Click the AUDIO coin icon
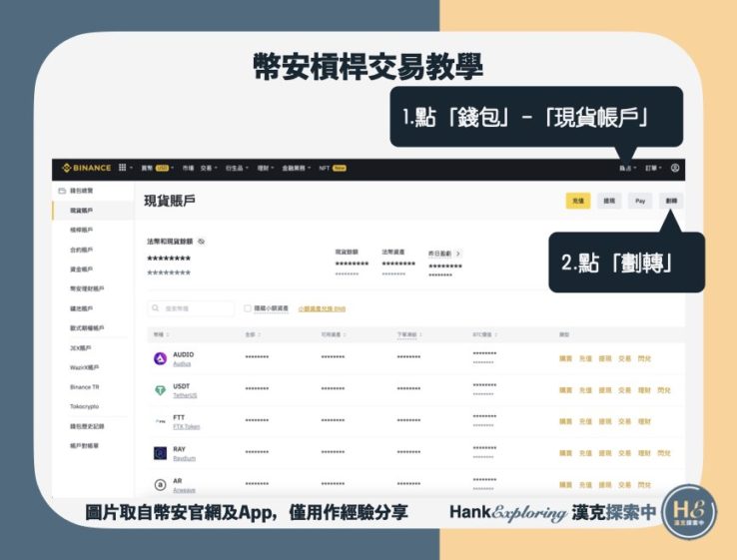The image size is (737, 560). click(x=160, y=359)
